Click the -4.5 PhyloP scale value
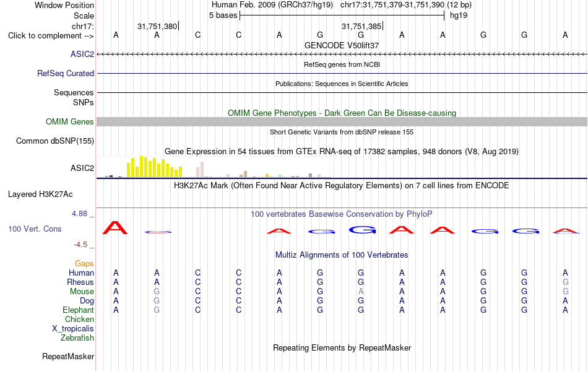Screen dimensions: 588x371 pos(80,245)
